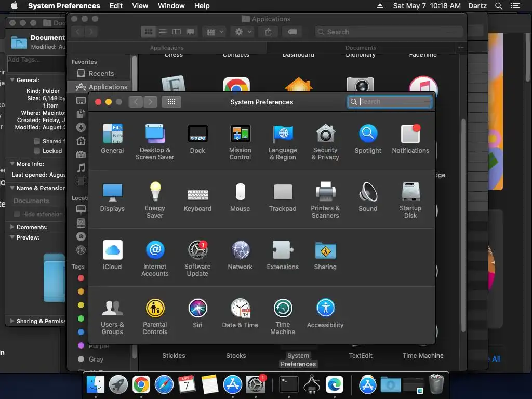Open the Extensions preferences pane
The height and width of the screenshot is (399, 532).
pos(283,255)
